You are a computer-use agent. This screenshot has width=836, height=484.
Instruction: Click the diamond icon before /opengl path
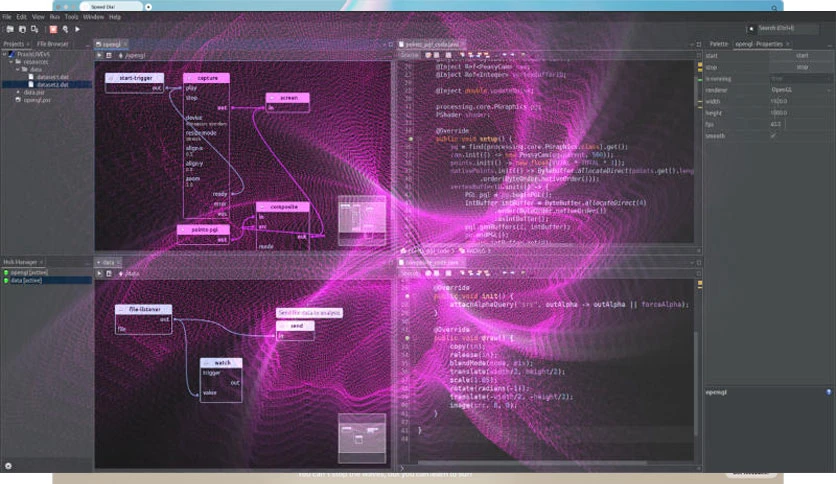pyautogui.click(x=120, y=55)
